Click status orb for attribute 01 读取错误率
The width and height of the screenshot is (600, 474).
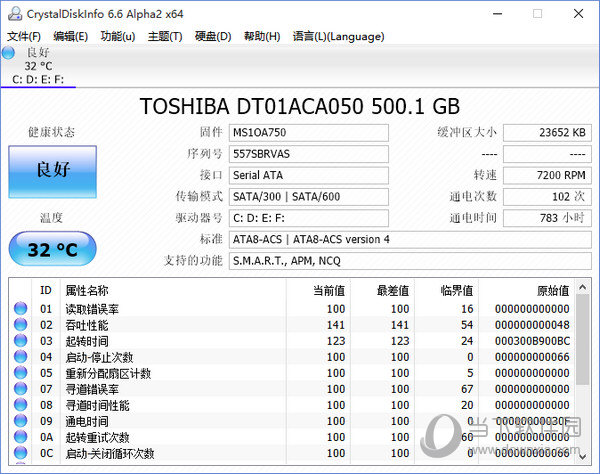pyautogui.click(x=20, y=308)
